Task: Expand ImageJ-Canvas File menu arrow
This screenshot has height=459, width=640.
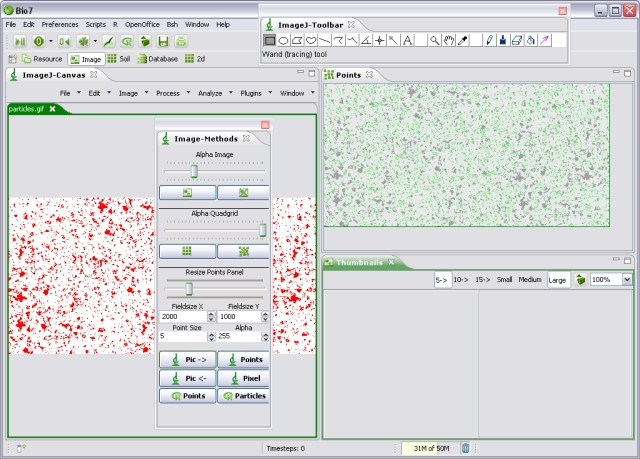Action: coord(79,93)
